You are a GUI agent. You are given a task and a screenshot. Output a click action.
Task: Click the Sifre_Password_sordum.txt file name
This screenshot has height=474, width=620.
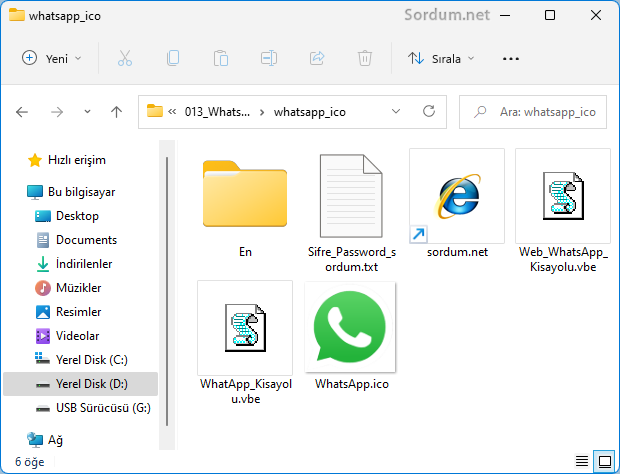(x=352, y=259)
